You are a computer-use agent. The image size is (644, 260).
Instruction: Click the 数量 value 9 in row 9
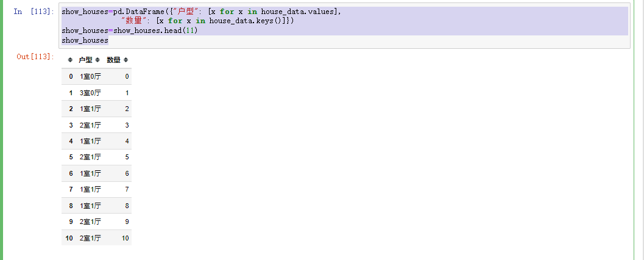pos(127,222)
